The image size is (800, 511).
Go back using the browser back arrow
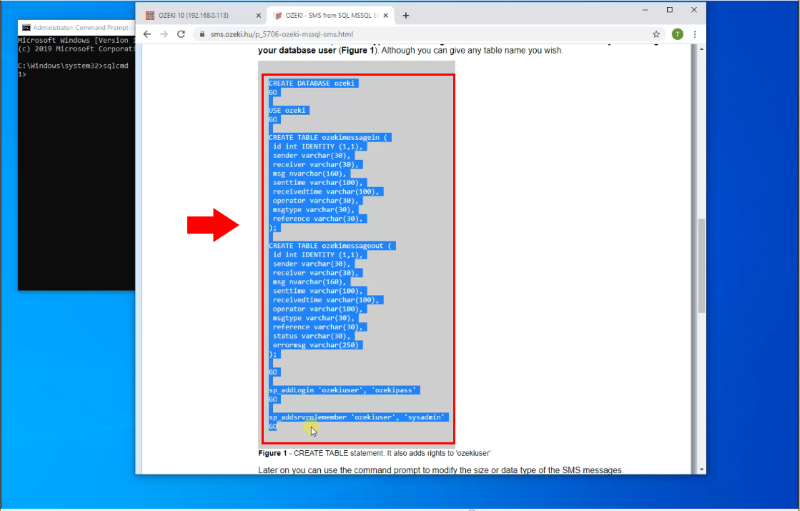(147, 34)
